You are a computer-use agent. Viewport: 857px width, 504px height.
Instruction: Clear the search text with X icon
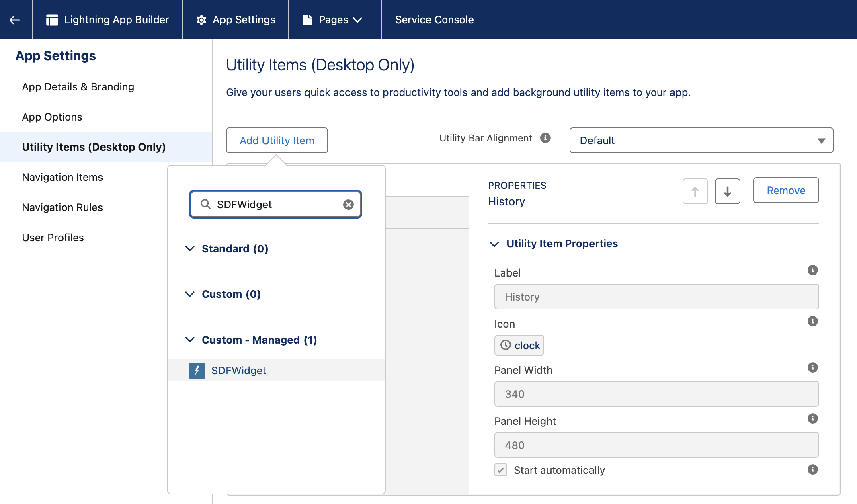(x=349, y=205)
